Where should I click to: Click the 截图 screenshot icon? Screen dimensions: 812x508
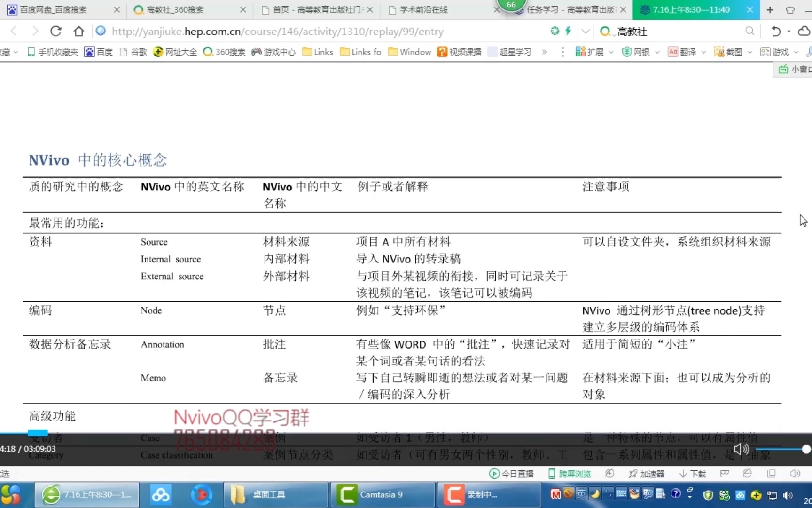point(718,52)
